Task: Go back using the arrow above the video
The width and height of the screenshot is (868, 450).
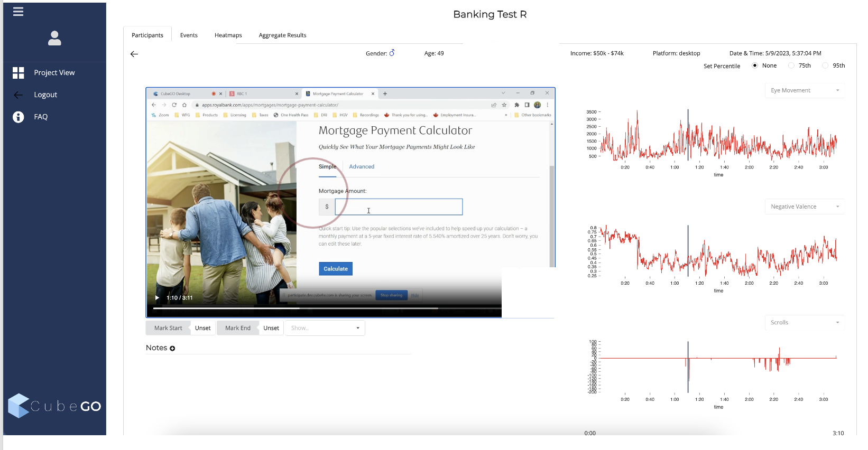Action: 134,54
